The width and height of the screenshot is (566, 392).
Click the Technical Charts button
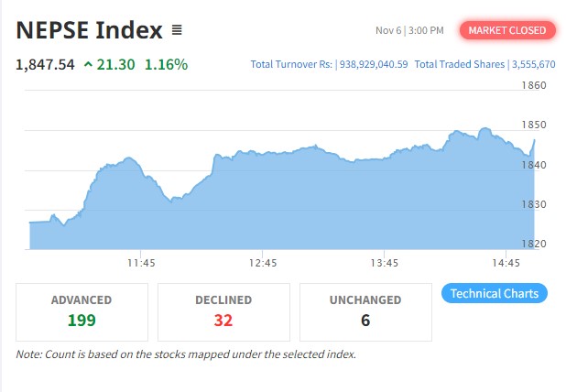click(x=495, y=293)
